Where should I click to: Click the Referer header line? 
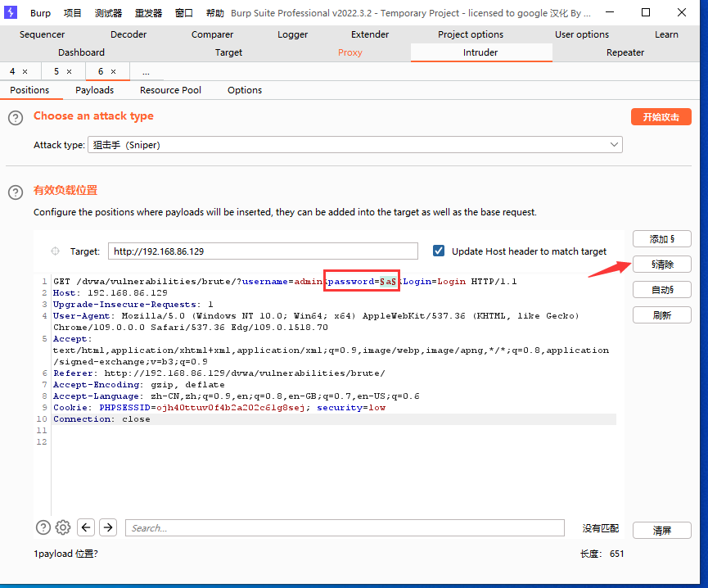[219, 373]
